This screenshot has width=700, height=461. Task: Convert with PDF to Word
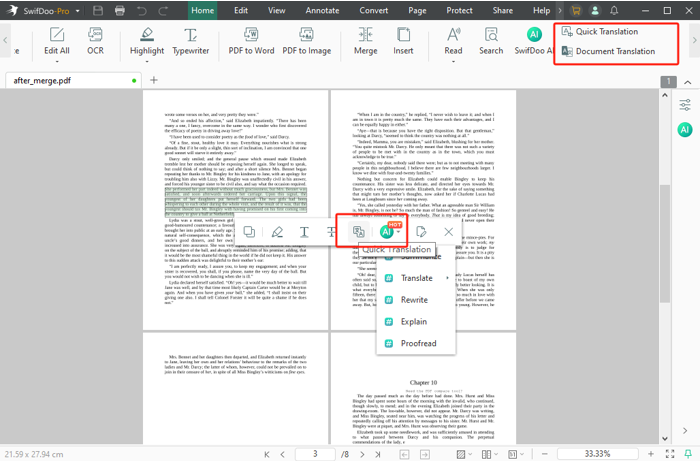251,41
